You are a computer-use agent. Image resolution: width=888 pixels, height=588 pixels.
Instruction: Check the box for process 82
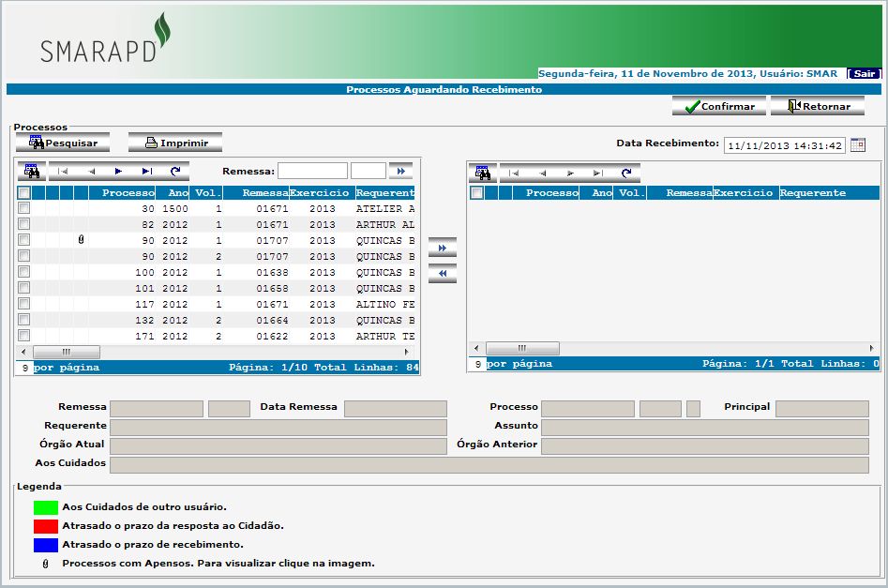[23, 224]
